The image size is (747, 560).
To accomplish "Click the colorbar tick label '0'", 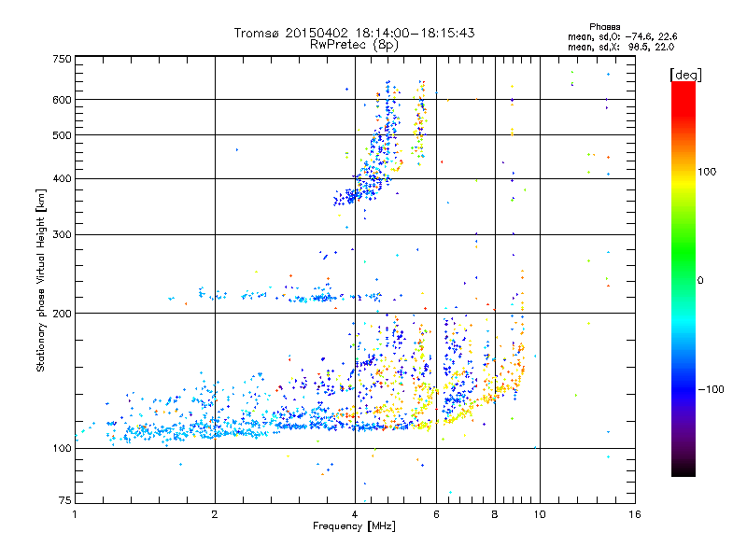I will [x=700, y=281].
